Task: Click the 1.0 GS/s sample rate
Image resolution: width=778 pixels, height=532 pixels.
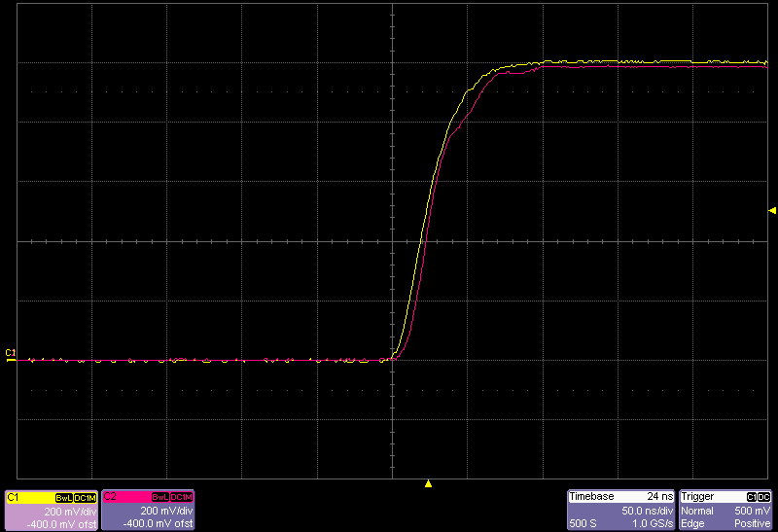Action: pos(653,523)
